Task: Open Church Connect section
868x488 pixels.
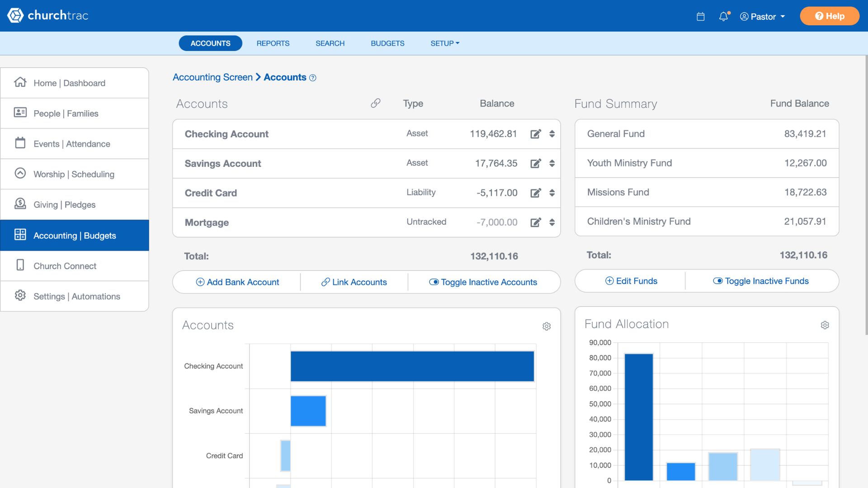Action: tap(75, 266)
